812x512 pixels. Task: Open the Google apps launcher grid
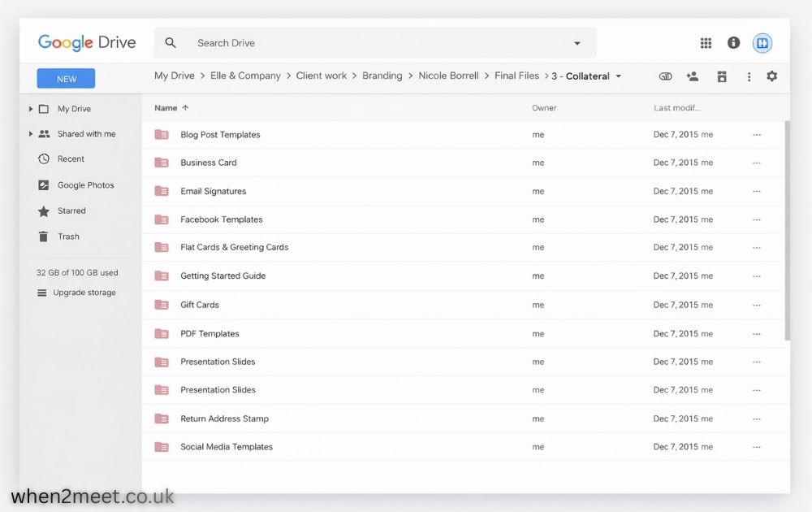(x=706, y=43)
